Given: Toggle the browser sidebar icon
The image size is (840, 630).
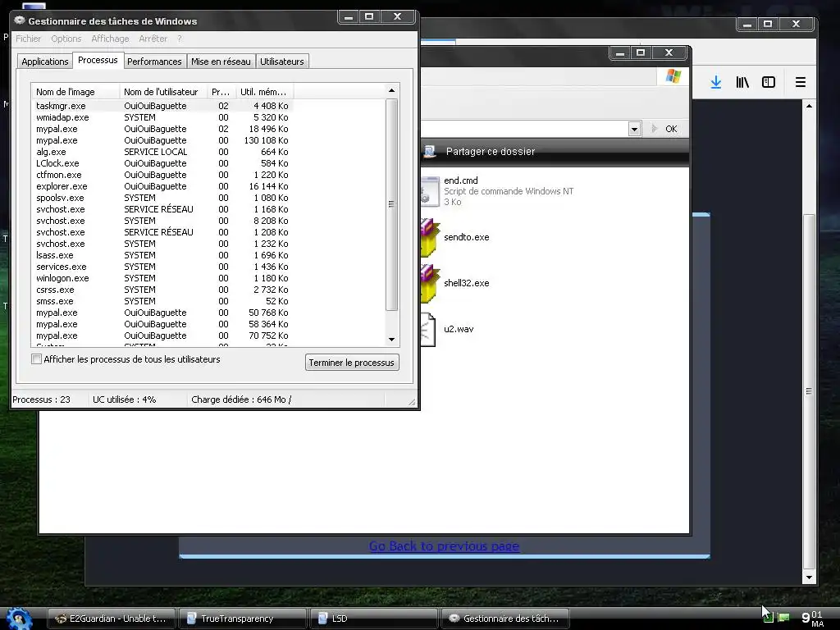Looking at the screenshot, I should [x=768, y=83].
